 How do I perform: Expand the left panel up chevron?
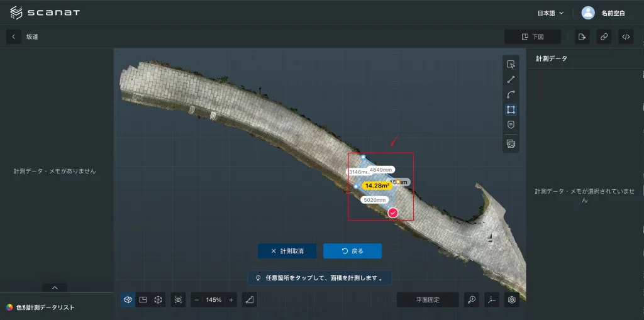[x=55, y=287]
